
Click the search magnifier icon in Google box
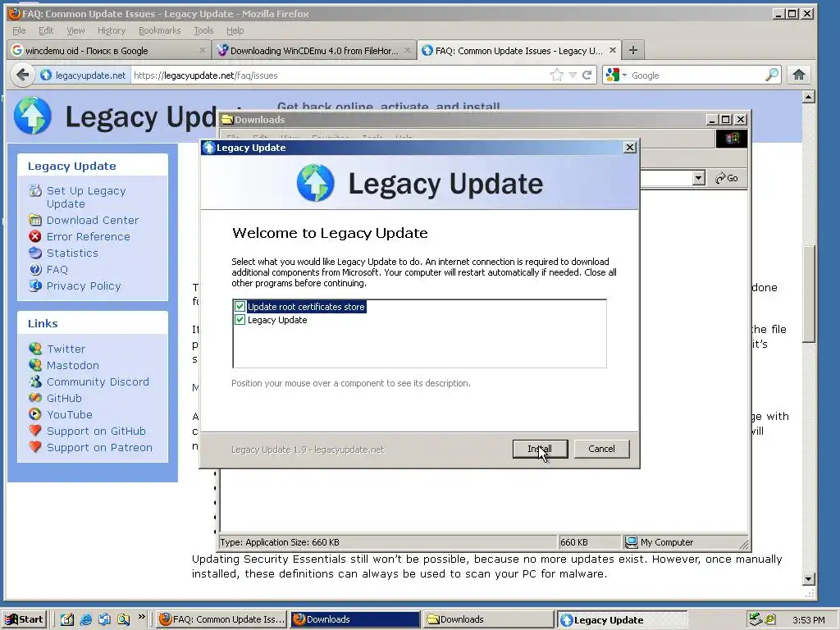(772, 75)
